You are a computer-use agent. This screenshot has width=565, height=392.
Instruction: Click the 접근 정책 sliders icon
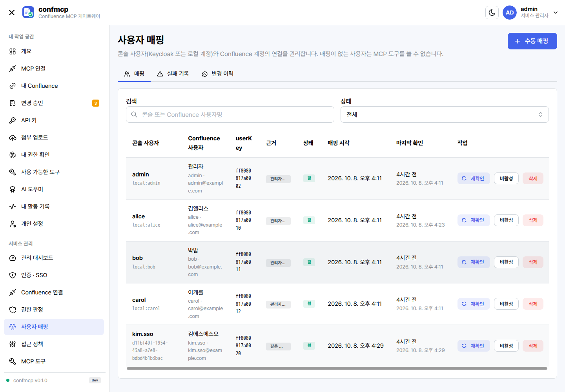click(13, 344)
